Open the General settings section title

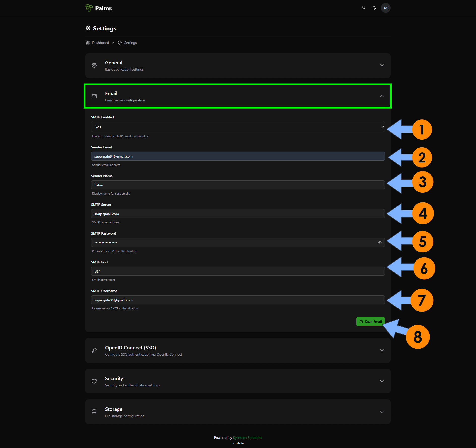pyautogui.click(x=114, y=63)
